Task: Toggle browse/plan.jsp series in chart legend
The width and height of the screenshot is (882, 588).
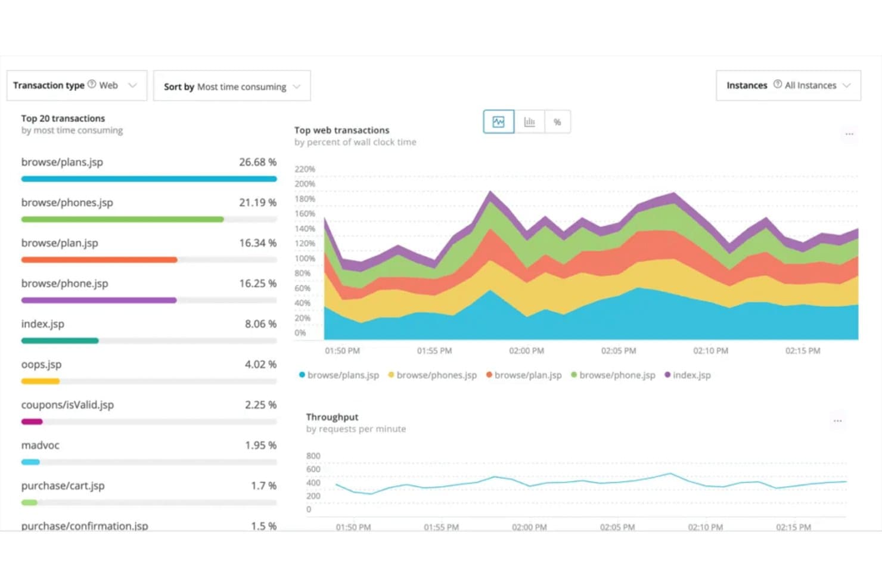Action: pyautogui.click(x=524, y=375)
